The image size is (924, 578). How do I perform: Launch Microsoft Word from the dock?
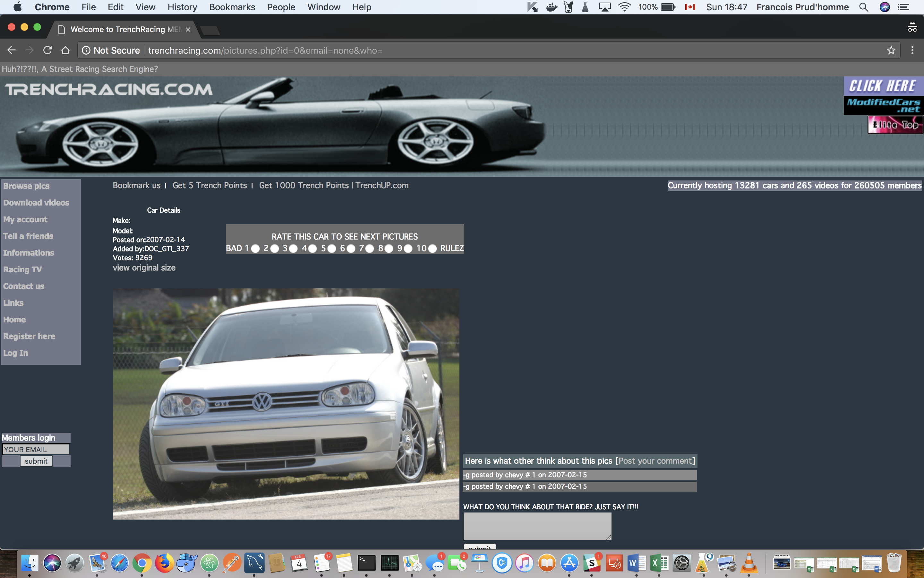[x=637, y=563]
